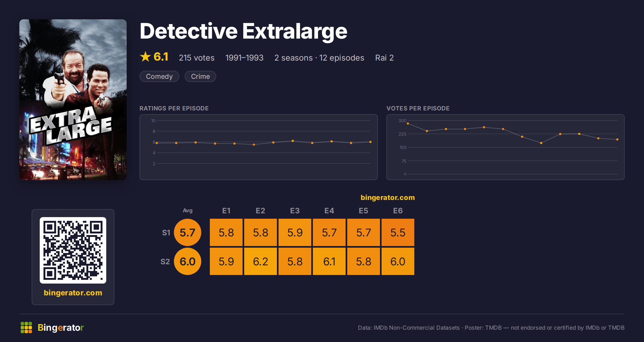The width and height of the screenshot is (644, 342).
Task: Open the bingerator.com link above the episode grid
Action: [x=388, y=198]
